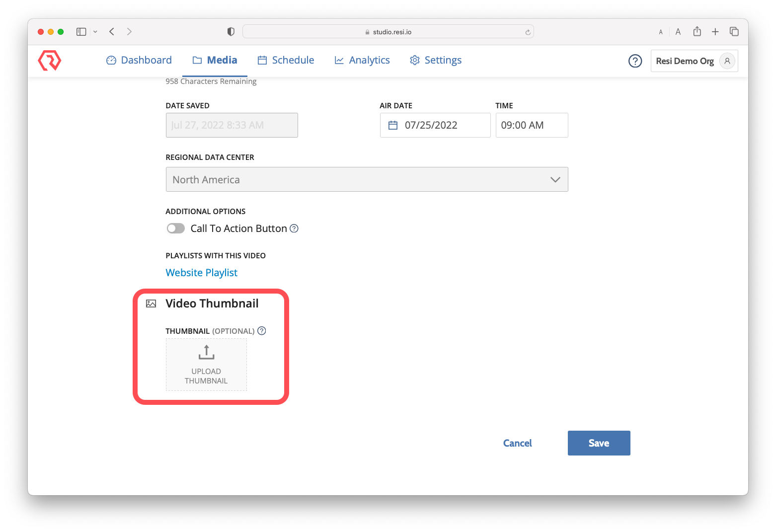Open the Dashboard tab
Image resolution: width=776 pixels, height=532 pixels.
pos(139,60)
